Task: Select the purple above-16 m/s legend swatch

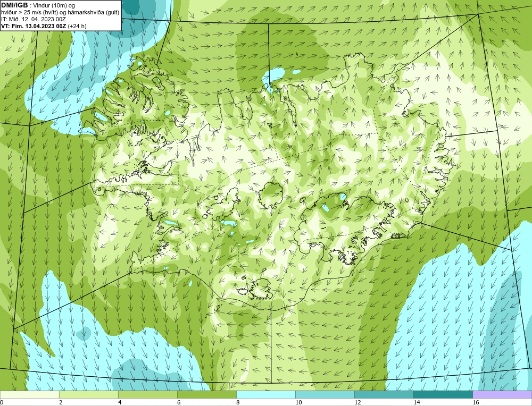Action: [502, 394]
